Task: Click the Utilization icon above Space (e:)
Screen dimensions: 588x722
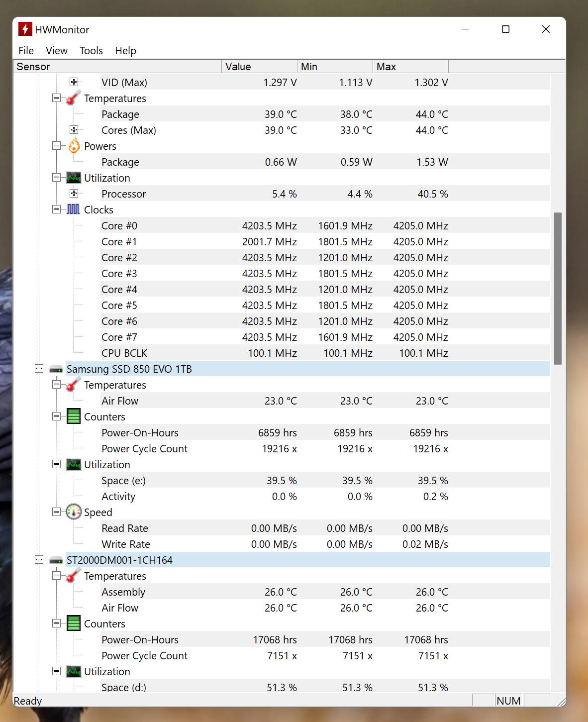Action: (73, 464)
